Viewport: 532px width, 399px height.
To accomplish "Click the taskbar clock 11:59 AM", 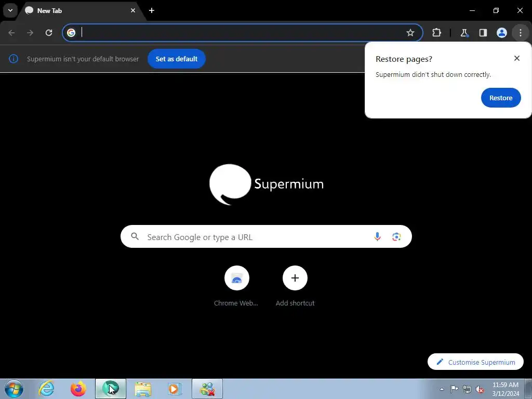I will pos(505,389).
